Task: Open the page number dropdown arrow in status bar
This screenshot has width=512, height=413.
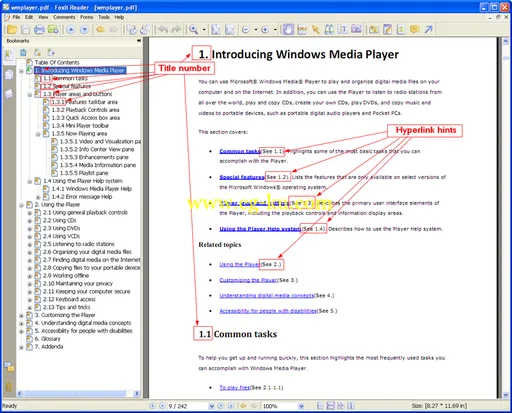Action: (211, 406)
